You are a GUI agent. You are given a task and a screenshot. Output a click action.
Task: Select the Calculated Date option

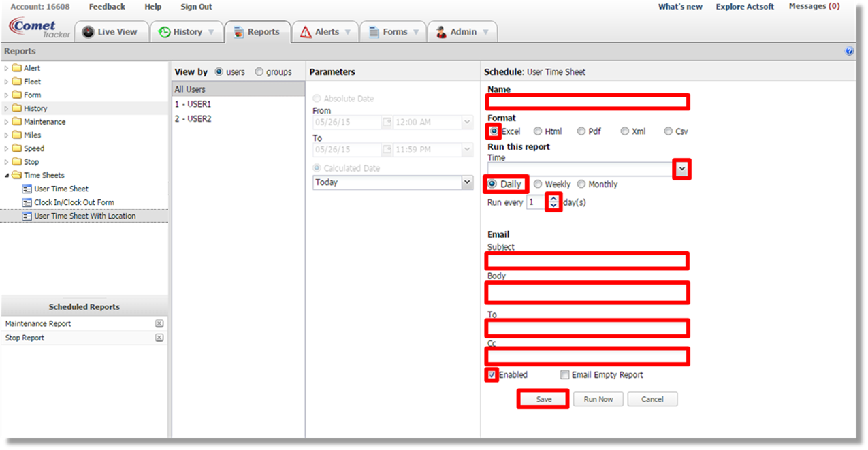pos(317,168)
